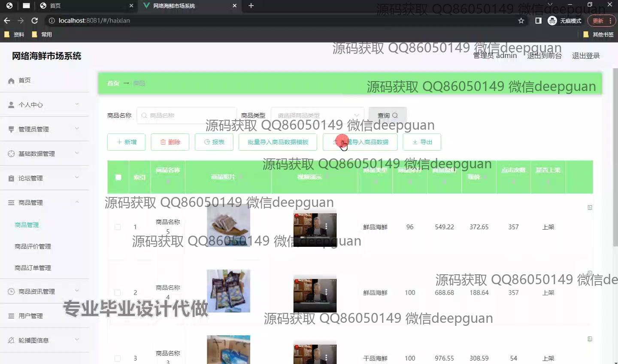The width and height of the screenshot is (618, 364).
Task: Open the 常用 bookmark folder
Action: click(42, 34)
